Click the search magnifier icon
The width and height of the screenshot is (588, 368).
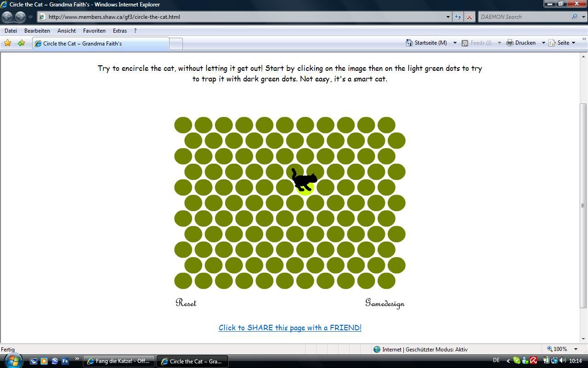click(574, 17)
